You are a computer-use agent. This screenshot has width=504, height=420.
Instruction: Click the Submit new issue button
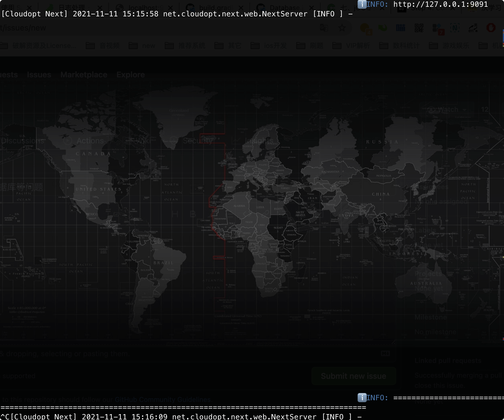(x=354, y=376)
